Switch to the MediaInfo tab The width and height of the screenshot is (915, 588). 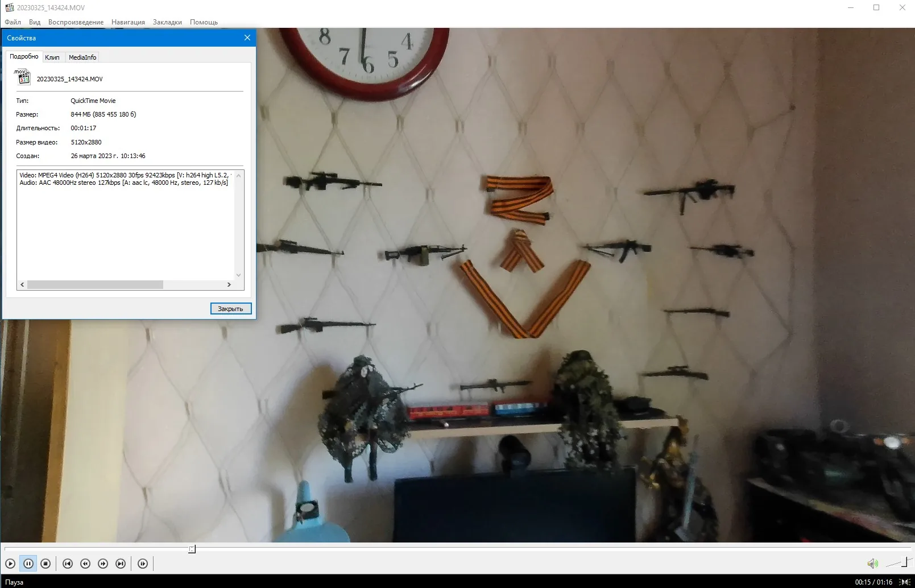82,57
